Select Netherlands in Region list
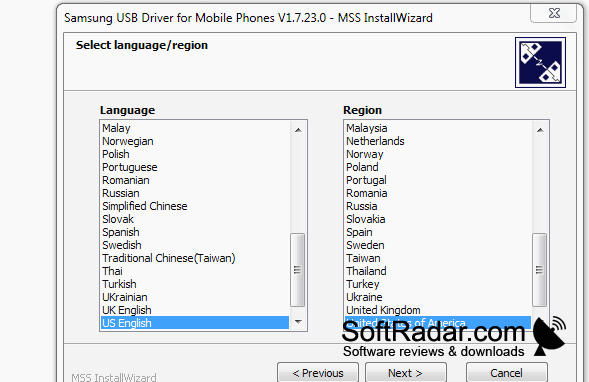The height and width of the screenshot is (382, 589). [438, 141]
